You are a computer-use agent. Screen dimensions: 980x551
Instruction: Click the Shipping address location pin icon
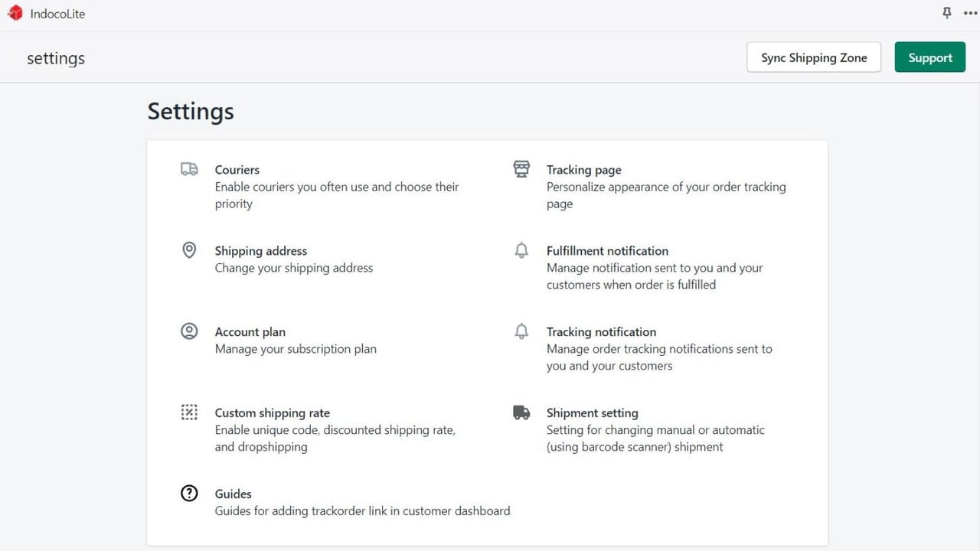pos(189,250)
